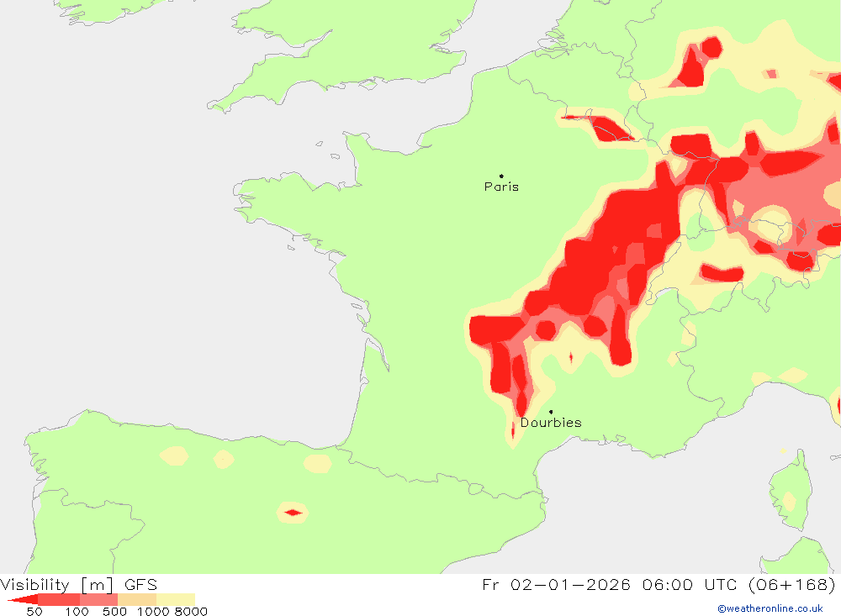This screenshot has width=841, height=616.
Task: Click the legend value 100
Action: pos(77,611)
